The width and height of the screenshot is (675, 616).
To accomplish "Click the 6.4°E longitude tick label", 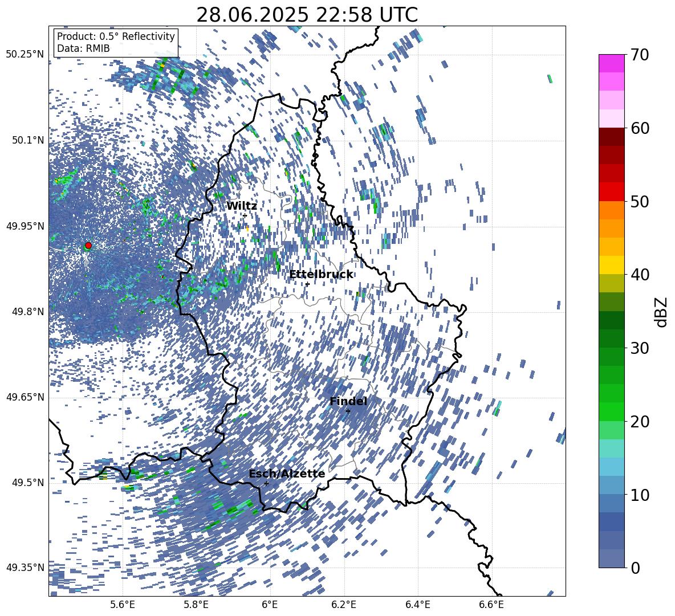I will tap(417, 605).
